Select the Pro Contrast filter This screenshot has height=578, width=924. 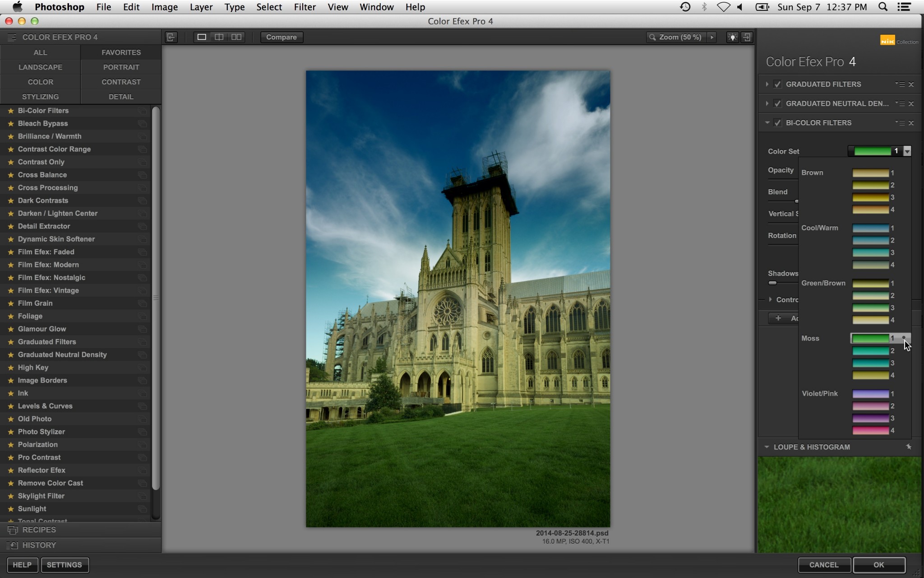75,457
